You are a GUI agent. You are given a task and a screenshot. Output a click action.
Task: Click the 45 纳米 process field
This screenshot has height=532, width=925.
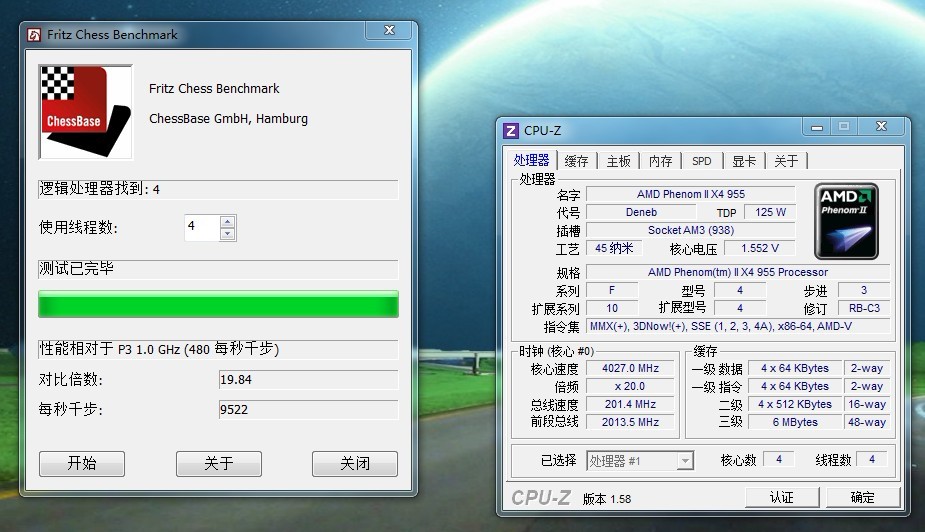click(614, 248)
